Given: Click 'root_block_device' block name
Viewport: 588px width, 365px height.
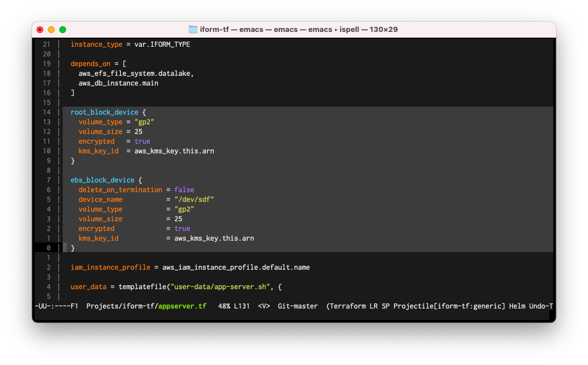Looking at the screenshot, I should (104, 112).
